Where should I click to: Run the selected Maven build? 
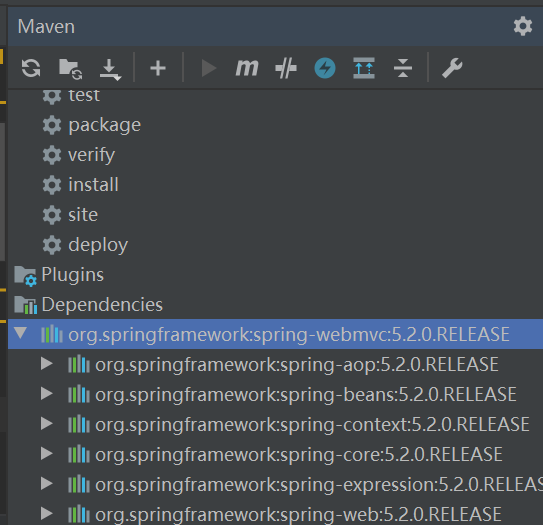click(209, 68)
